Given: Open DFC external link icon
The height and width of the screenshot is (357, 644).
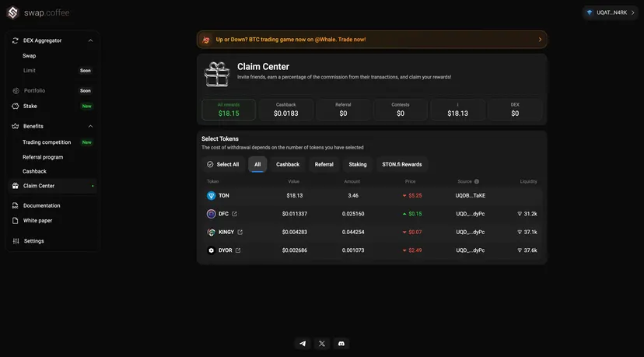Looking at the screenshot, I should tap(235, 214).
